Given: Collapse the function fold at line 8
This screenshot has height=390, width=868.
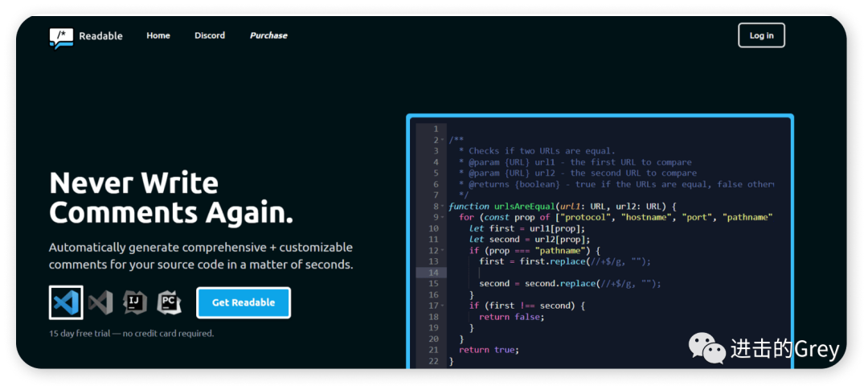Looking at the screenshot, I should tap(442, 207).
